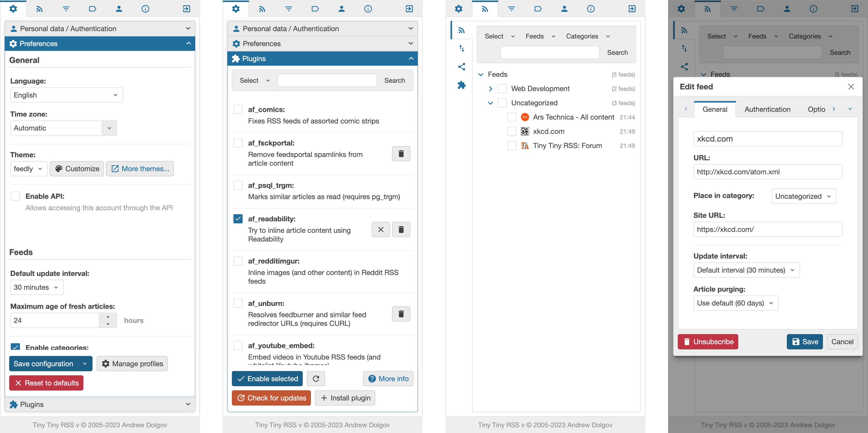
Task: Collapse the Uncategorized category
Action: tap(491, 103)
